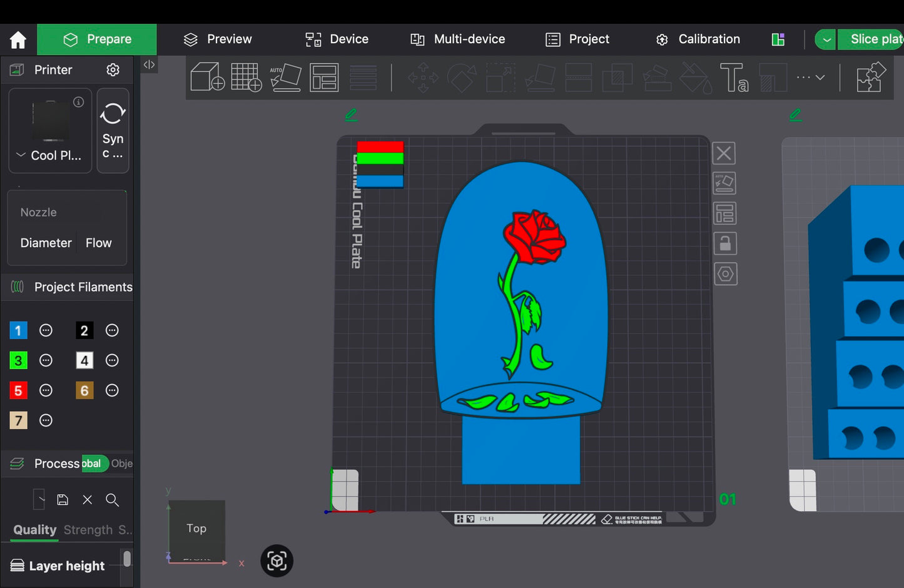Open the Device tab
904x588 pixels.
pos(337,39)
